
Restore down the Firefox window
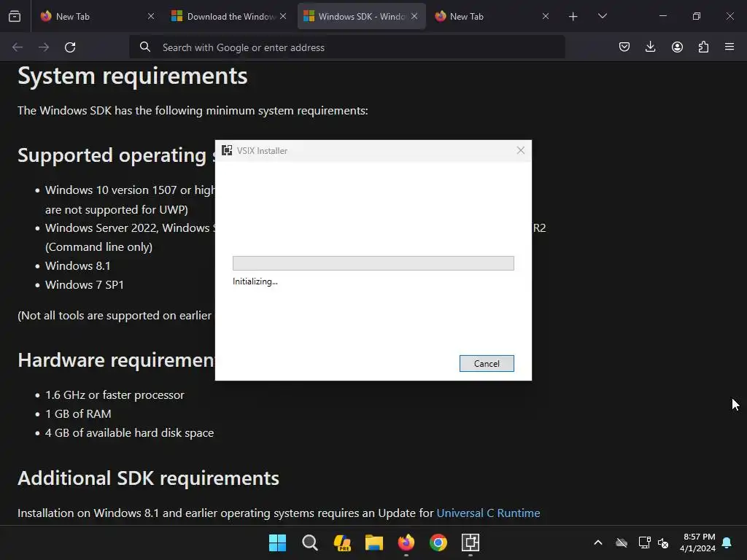(697, 16)
